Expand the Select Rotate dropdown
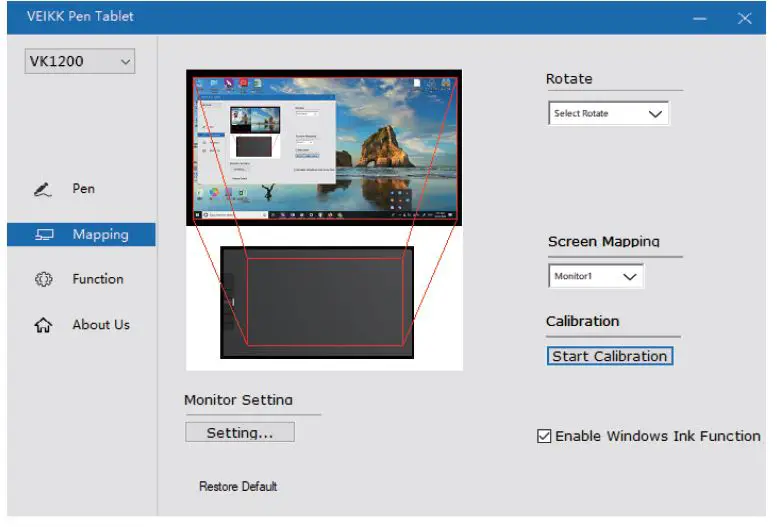This screenshot has width=777, height=527. 609,114
